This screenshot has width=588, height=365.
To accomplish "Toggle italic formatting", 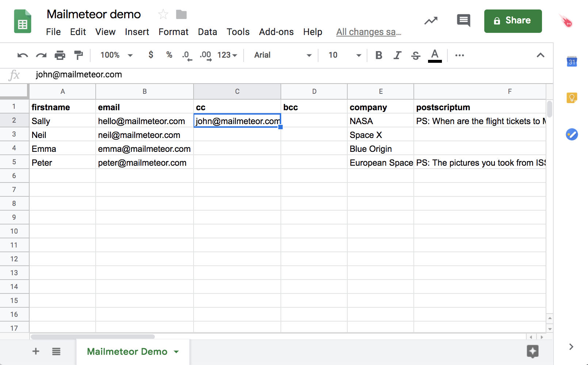I will (397, 55).
